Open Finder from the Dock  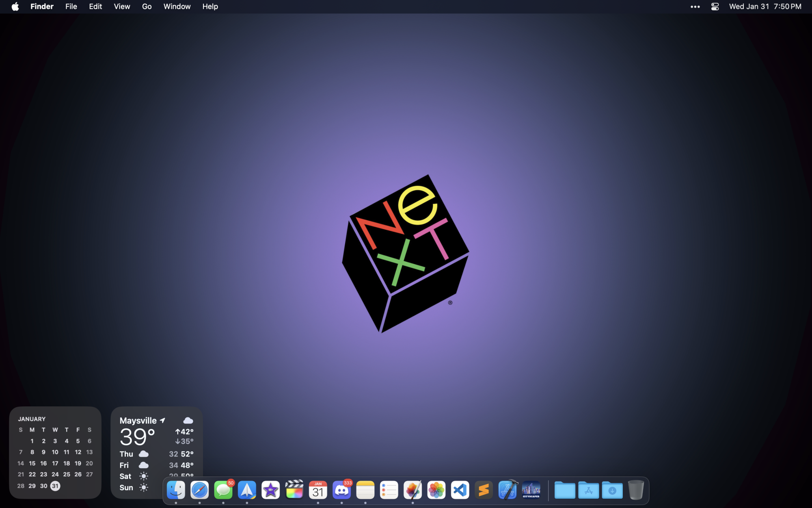tap(176, 490)
